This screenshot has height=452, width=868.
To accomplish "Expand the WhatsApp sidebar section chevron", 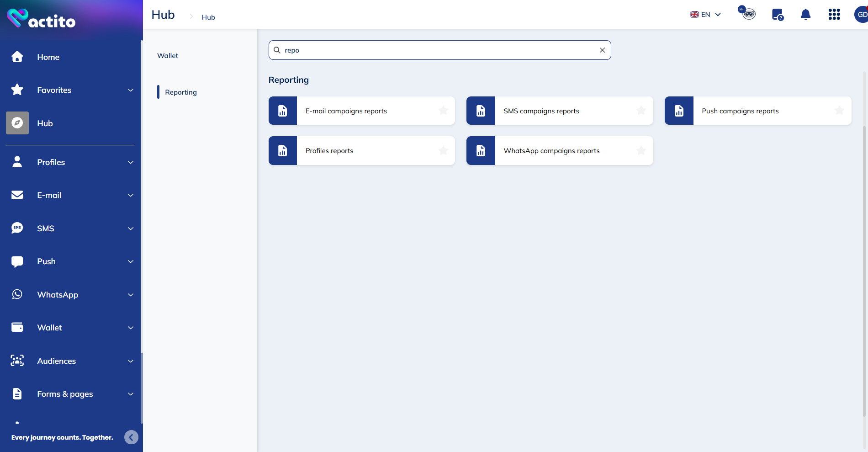I will [131, 295].
